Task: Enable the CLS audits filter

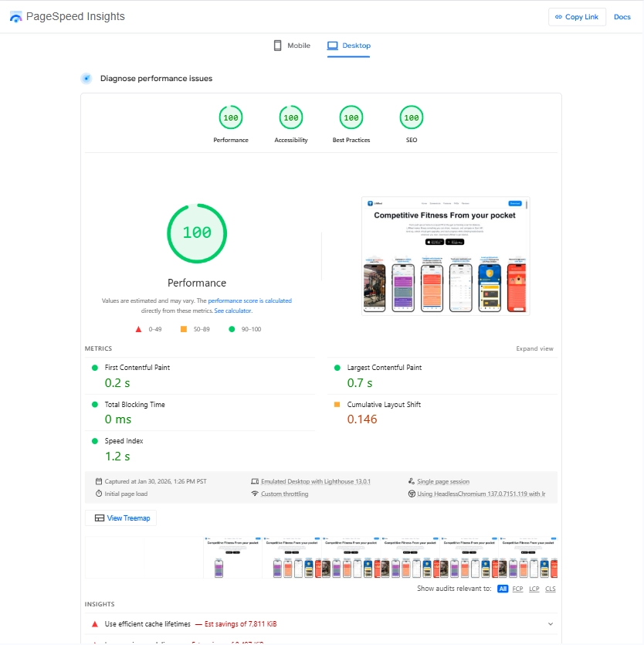Action: pyautogui.click(x=551, y=589)
